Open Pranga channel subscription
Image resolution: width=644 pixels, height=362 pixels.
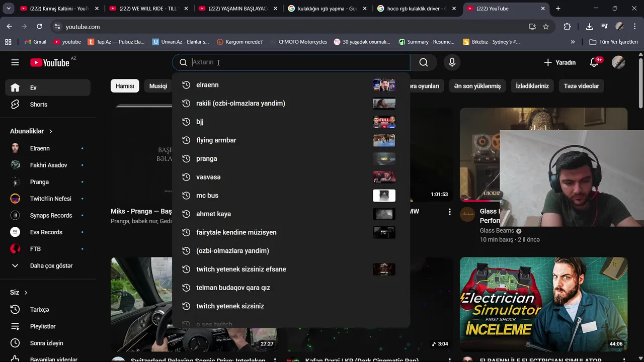click(x=48, y=182)
